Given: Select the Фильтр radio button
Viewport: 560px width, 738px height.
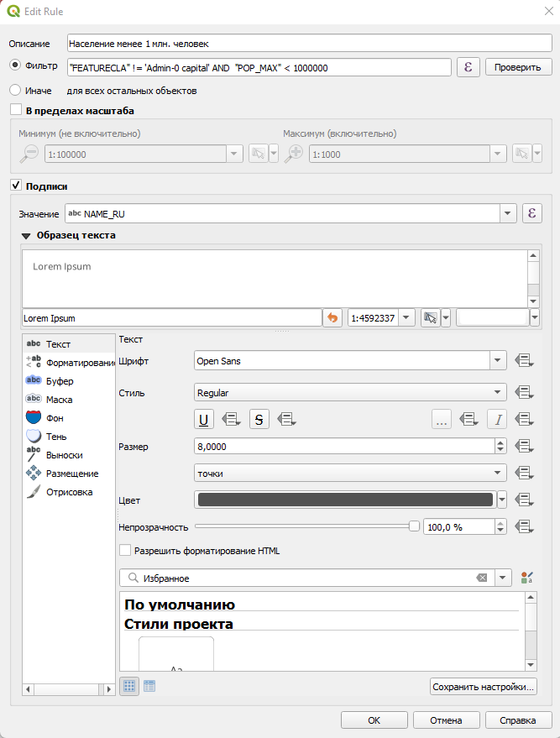Looking at the screenshot, I should click(x=15, y=65).
